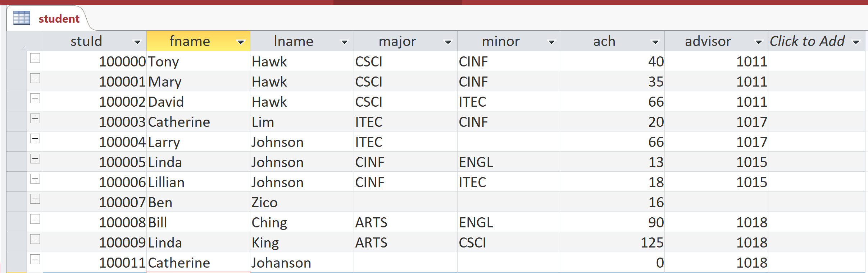Image resolution: width=868 pixels, height=273 pixels.
Task: Select row via selector for Tony Hawk
Action: click(17, 61)
